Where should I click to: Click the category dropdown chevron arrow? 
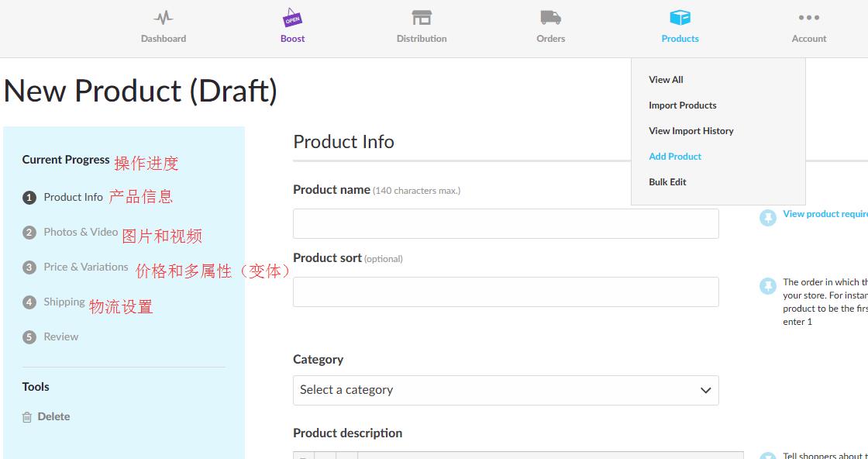point(705,390)
